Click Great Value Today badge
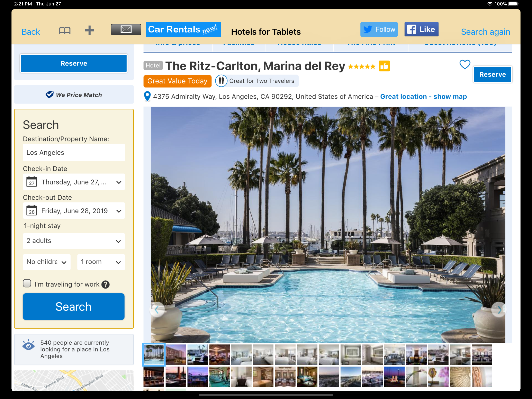The image size is (532, 399). [177, 81]
